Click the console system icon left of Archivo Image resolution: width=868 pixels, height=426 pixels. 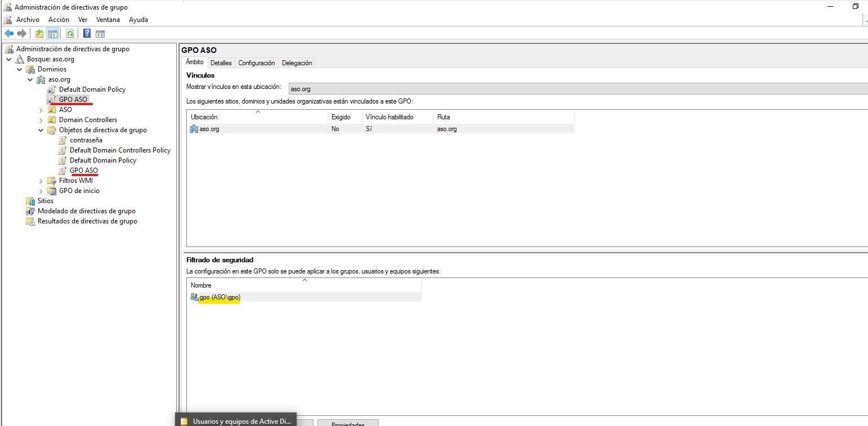tap(8, 19)
